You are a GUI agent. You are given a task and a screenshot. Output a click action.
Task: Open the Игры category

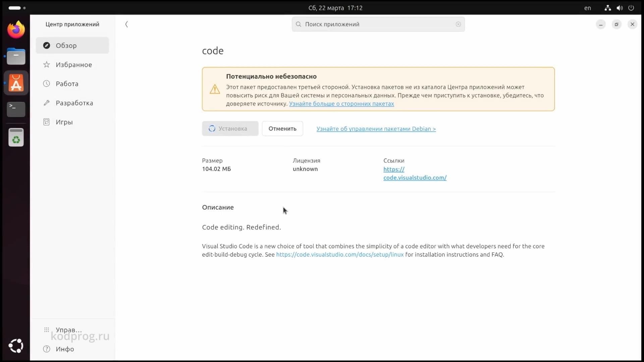(72, 122)
